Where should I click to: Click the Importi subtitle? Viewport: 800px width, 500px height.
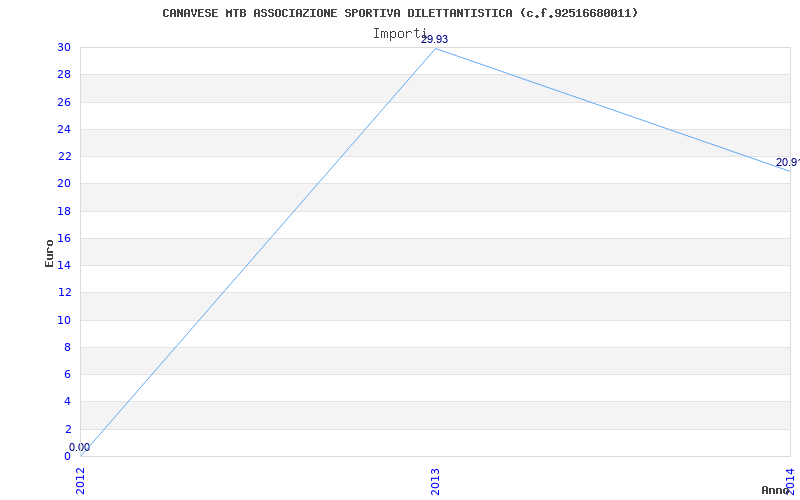(x=399, y=34)
